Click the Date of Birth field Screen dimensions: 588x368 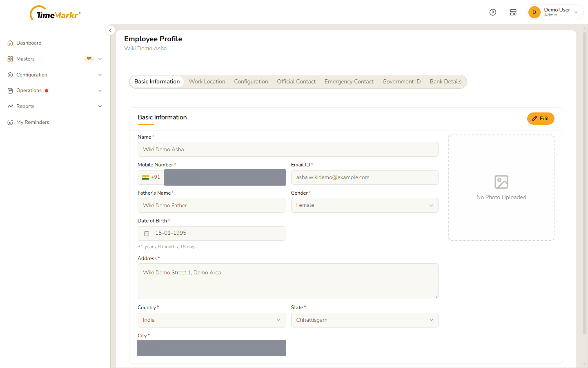[212, 233]
